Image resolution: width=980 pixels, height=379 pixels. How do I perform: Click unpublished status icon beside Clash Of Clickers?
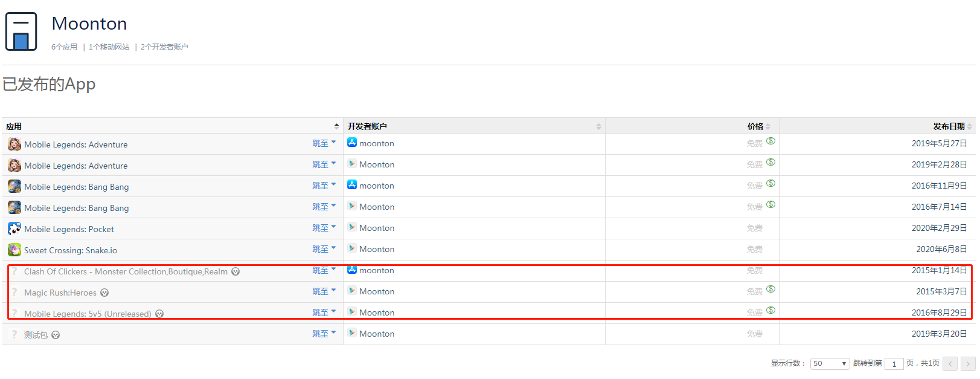click(x=235, y=272)
